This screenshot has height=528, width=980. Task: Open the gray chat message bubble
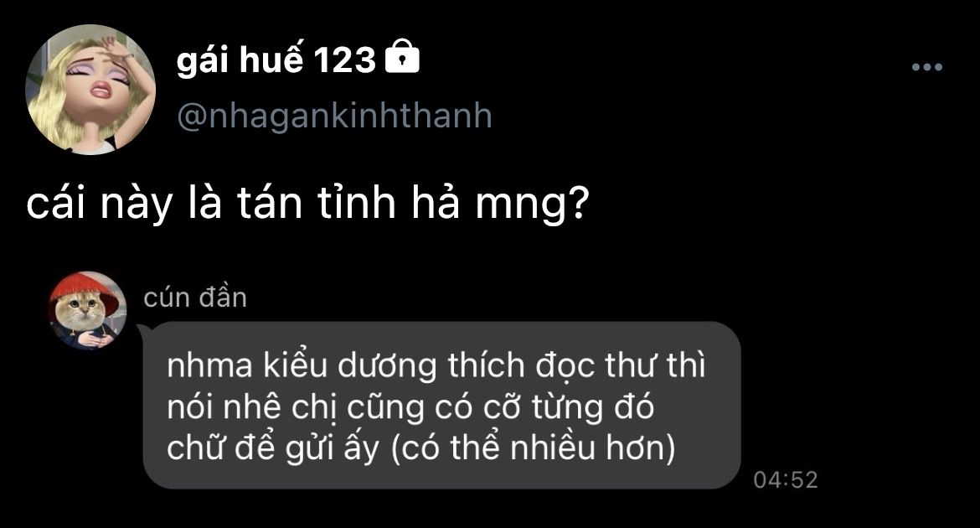(442, 406)
